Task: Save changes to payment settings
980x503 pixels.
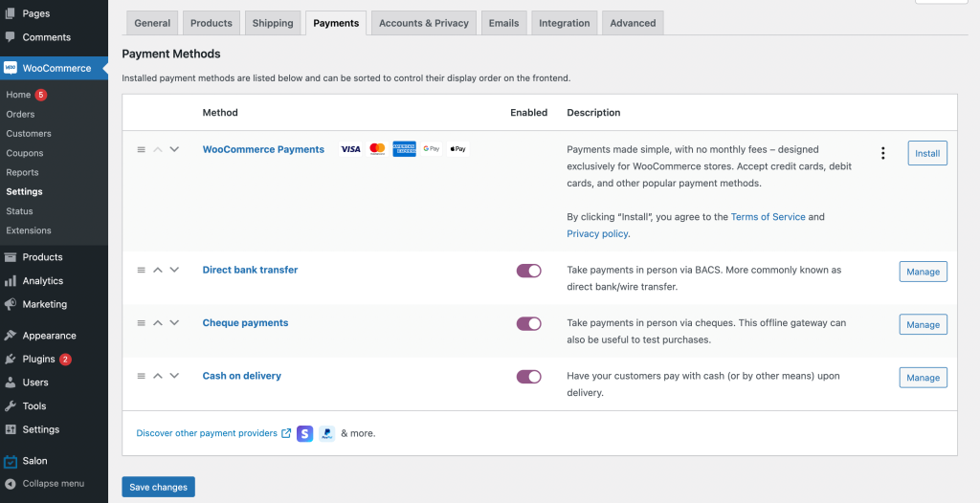Action: click(x=158, y=488)
